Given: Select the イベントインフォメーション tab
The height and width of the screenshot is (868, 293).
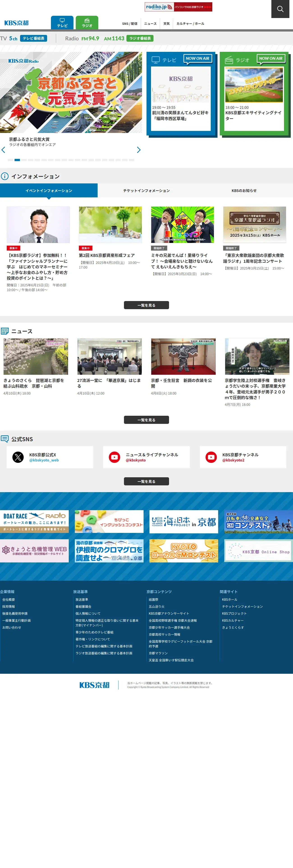Looking at the screenshot, I should click(x=49, y=191).
